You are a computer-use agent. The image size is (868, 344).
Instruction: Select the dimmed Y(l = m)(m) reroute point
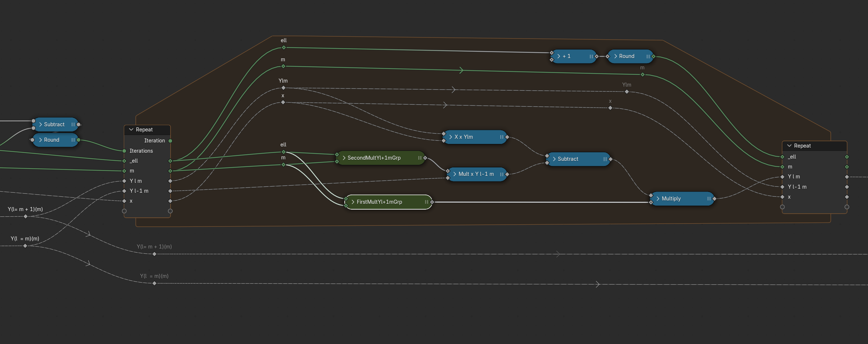tap(154, 283)
